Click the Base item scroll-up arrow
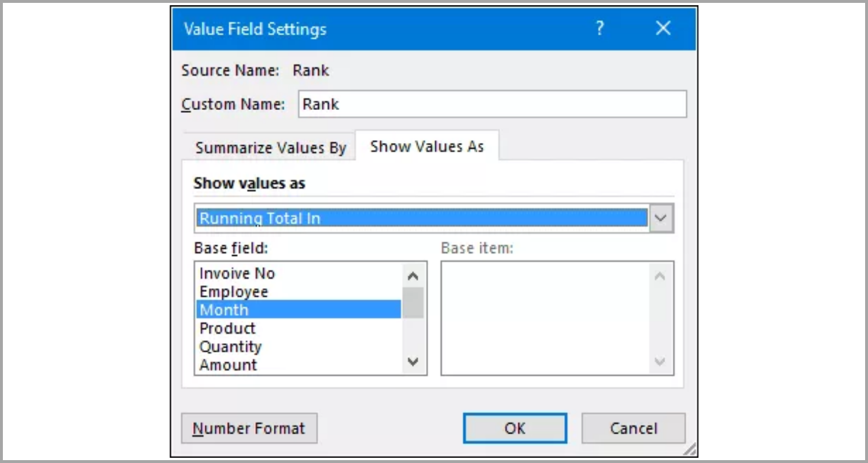This screenshot has height=463, width=868. click(660, 276)
